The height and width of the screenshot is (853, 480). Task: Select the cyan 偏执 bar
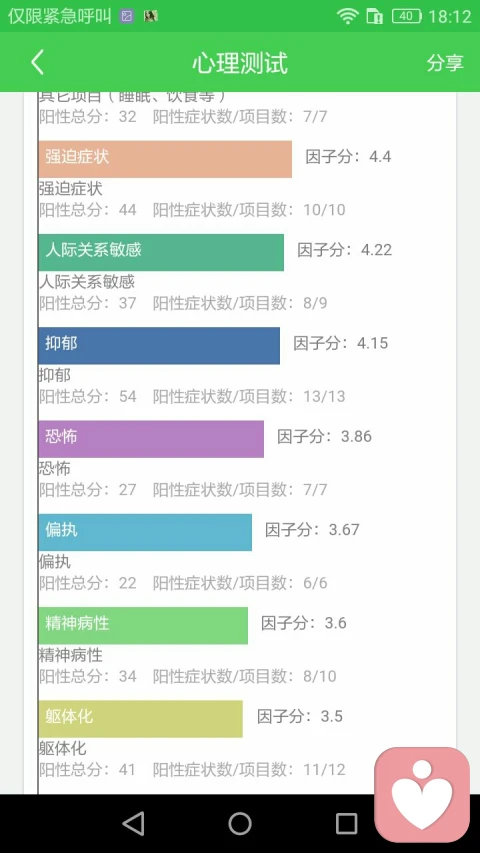(x=145, y=532)
